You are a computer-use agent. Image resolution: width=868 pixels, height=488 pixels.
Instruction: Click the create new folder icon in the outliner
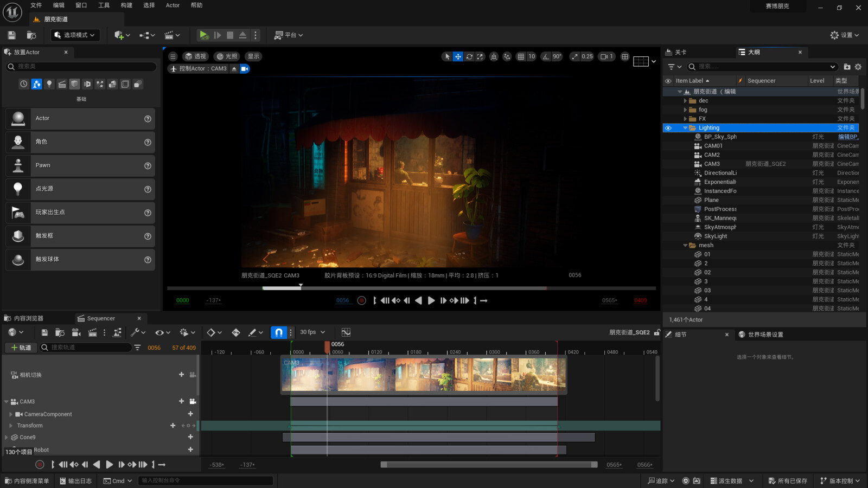847,67
